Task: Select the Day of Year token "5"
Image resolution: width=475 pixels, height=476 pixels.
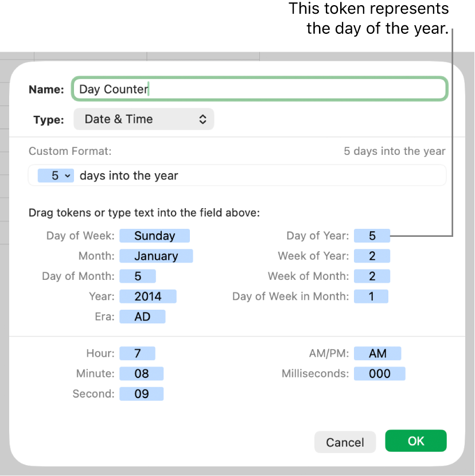Action: point(371,235)
